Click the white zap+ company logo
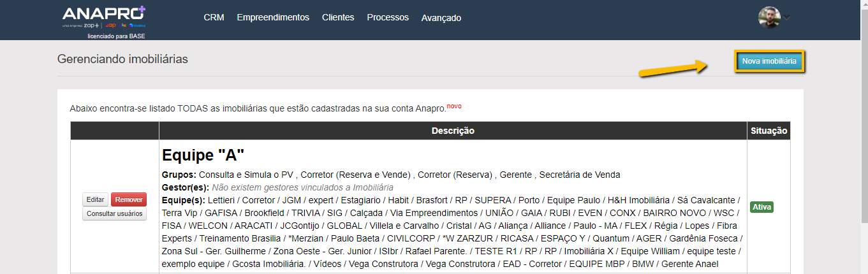868x274 pixels. (x=91, y=25)
